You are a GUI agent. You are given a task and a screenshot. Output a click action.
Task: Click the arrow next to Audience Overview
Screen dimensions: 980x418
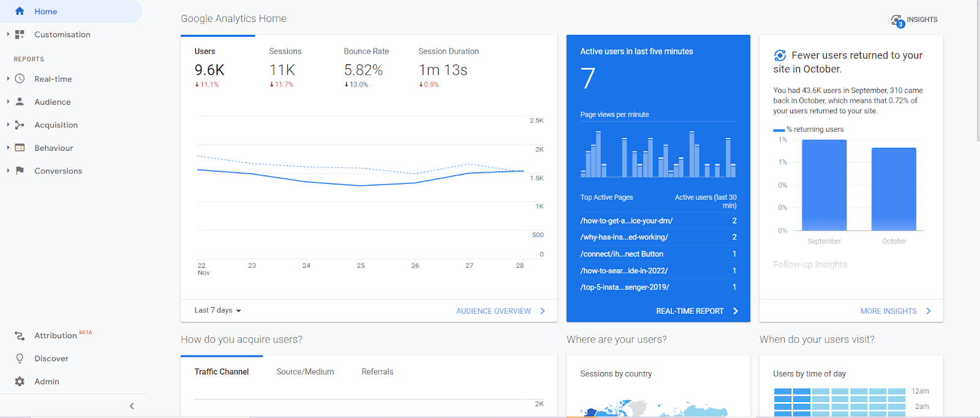coord(543,311)
